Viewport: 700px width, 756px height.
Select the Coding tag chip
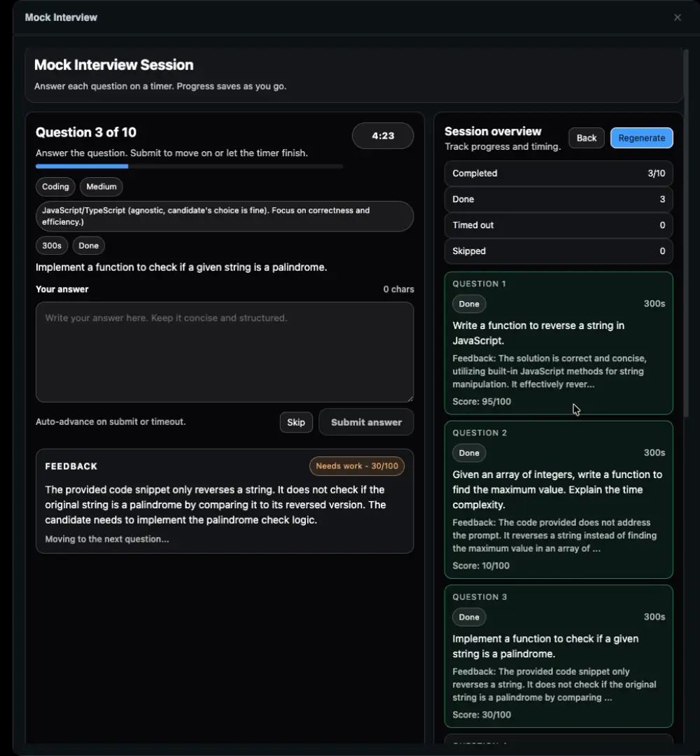tap(55, 187)
